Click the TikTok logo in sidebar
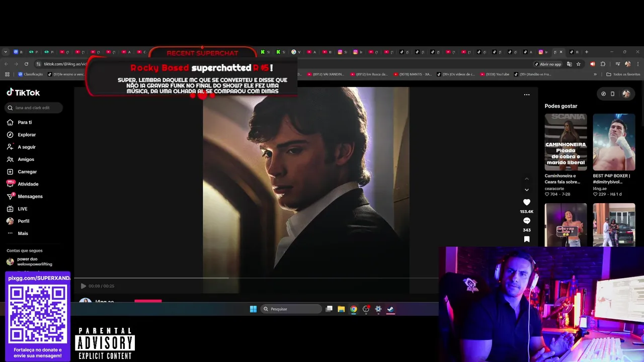644x362 pixels. 23,93
